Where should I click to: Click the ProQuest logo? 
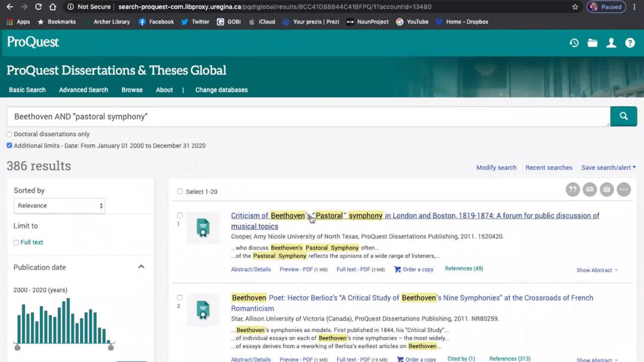tap(33, 42)
